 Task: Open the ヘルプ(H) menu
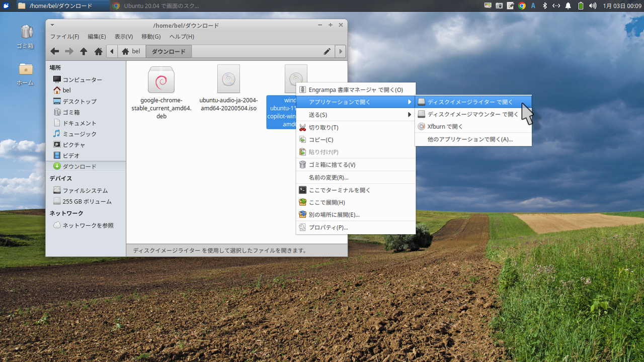[182, 37]
